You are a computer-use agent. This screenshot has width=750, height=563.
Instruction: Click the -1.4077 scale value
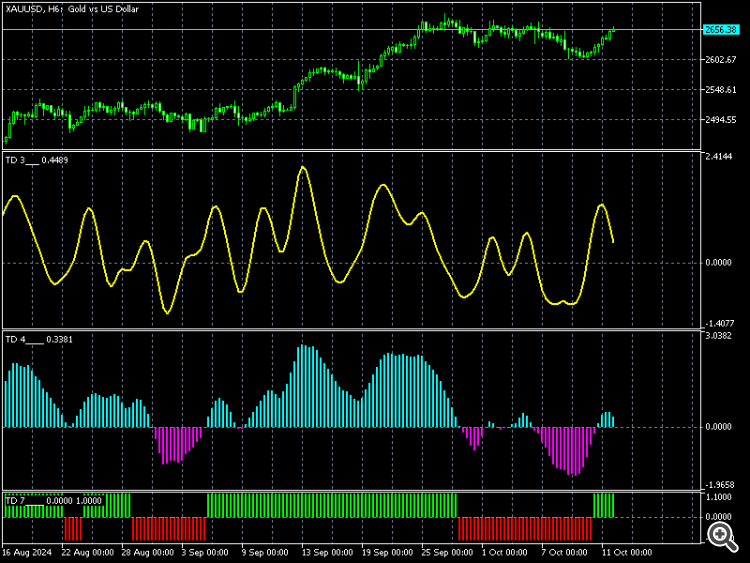[718, 323]
